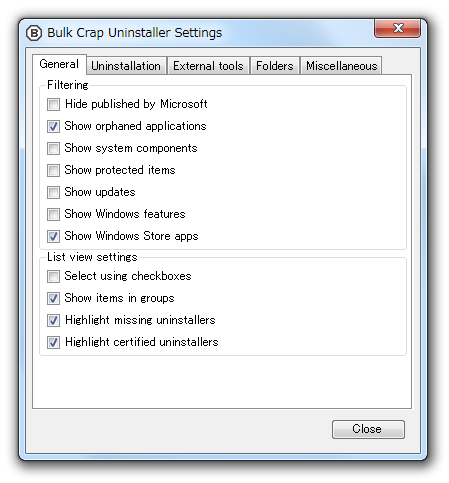
Task: Check Show Windows features
Action: point(53,214)
